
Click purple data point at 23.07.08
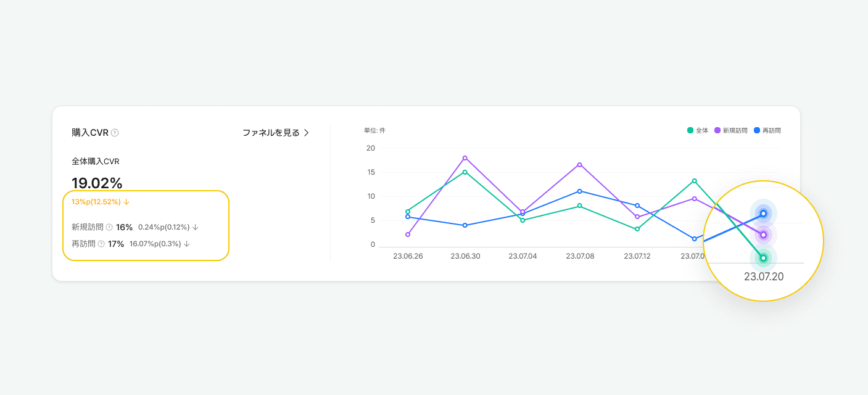point(579,165)
